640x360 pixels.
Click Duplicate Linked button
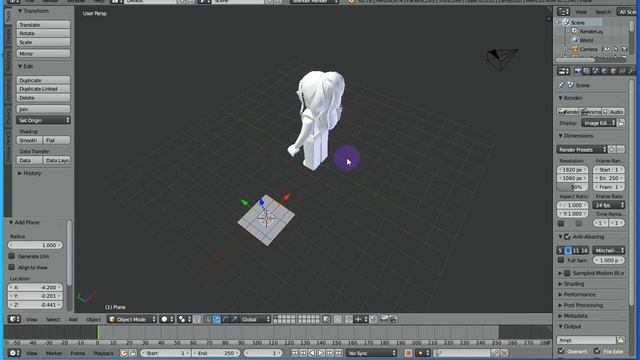pos(43,89)
